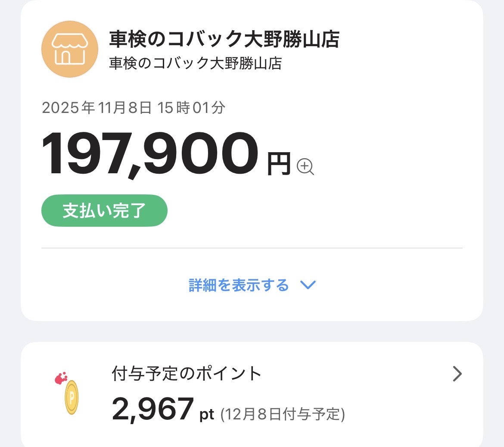Click the pt unit label
This screenshot has width=504, height=447.
point(207,415)
